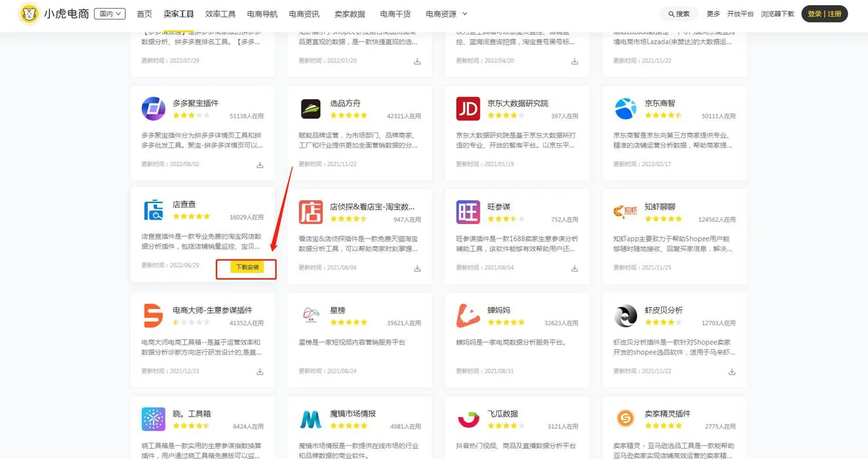Open the 知虾聊聊 title
This screenshot has height=459, width=868.
pos(660,207)
